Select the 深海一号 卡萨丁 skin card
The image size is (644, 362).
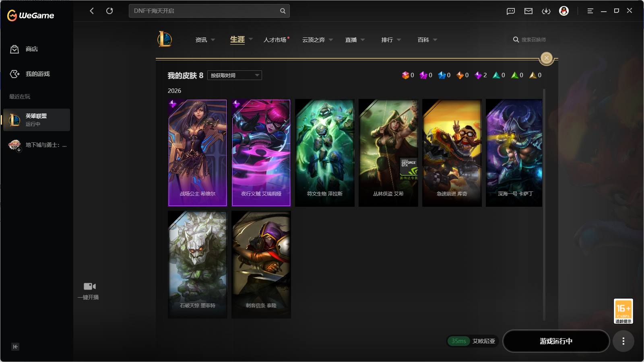click(x=514, y=153)
